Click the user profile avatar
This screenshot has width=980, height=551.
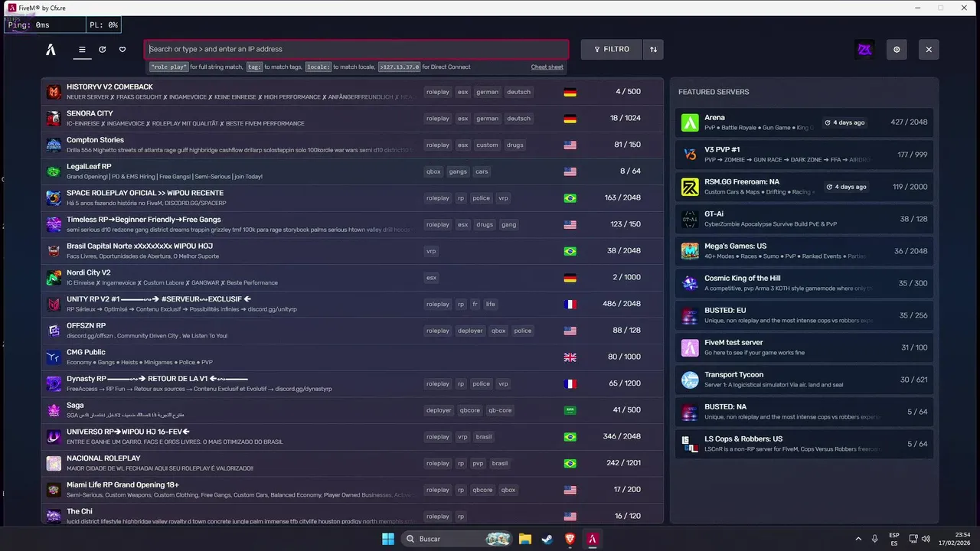[x=864, y=50]
